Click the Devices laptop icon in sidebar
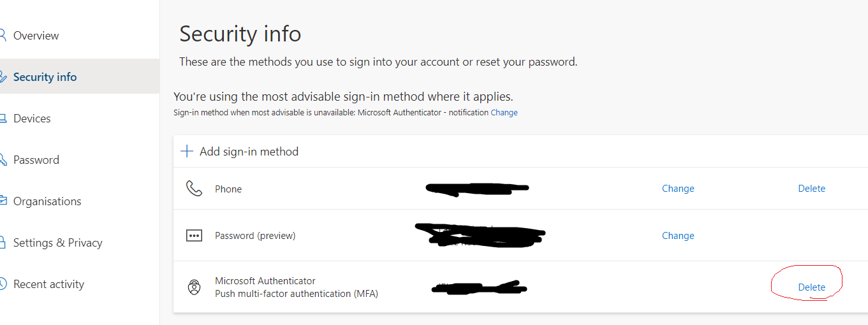 click(3, 119)
